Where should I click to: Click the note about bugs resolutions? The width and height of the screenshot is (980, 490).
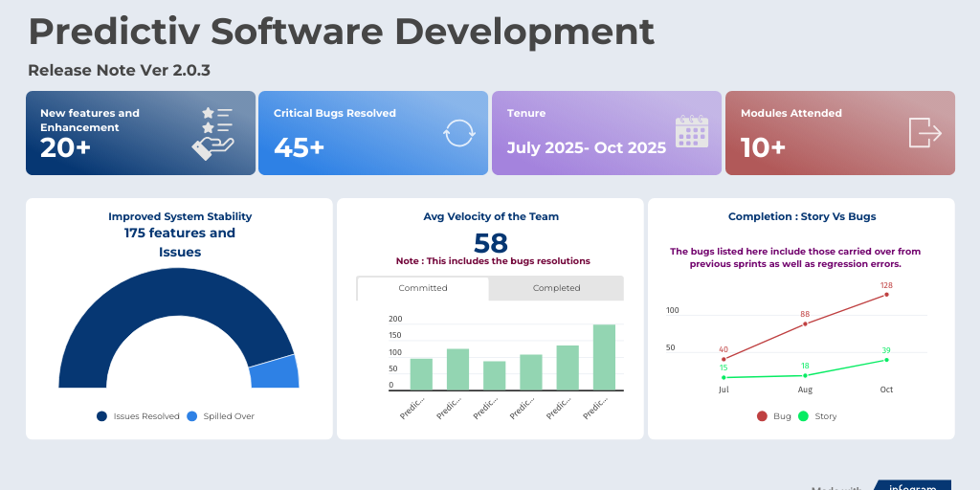coord(493,261)
